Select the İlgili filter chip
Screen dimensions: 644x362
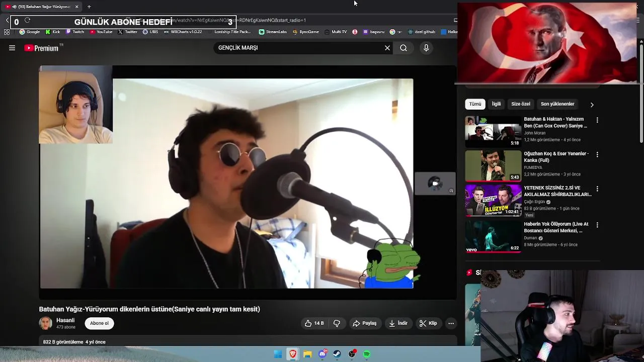(x=496, y=104)
